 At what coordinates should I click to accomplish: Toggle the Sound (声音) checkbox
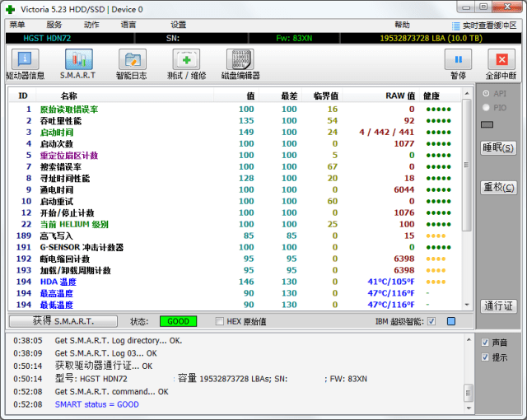click(485, 343)
